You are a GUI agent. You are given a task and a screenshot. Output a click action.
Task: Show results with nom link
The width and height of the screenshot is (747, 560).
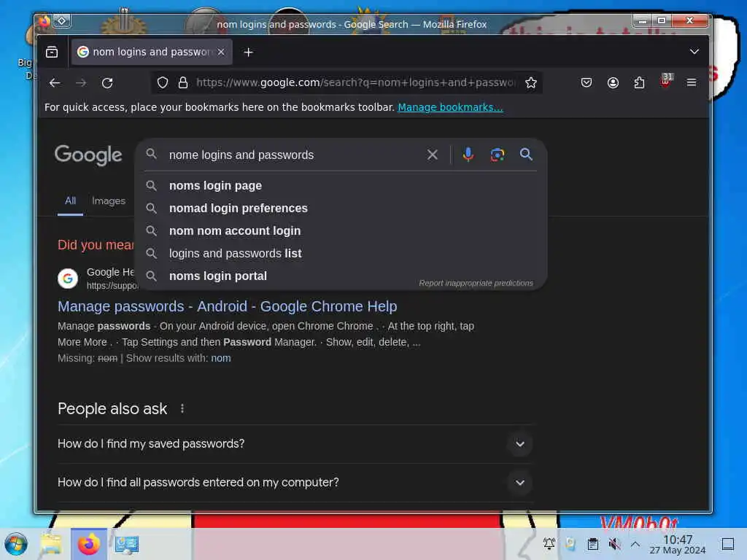(x=221, y=358)
